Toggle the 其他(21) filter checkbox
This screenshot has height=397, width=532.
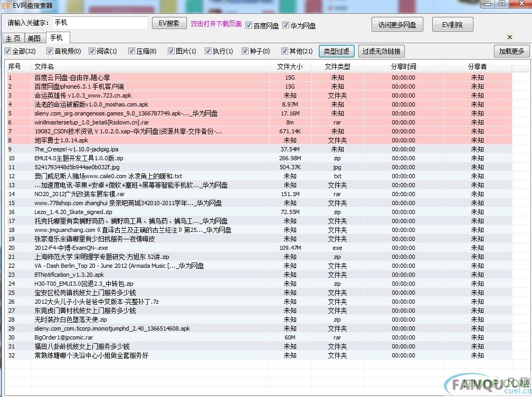[284, 51]
